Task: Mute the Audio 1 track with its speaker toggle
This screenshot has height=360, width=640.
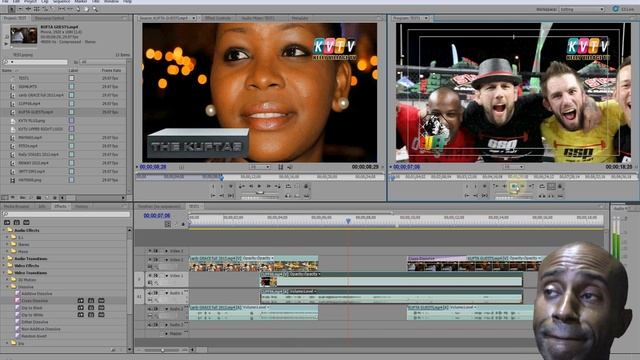Action: click(150, 293)
